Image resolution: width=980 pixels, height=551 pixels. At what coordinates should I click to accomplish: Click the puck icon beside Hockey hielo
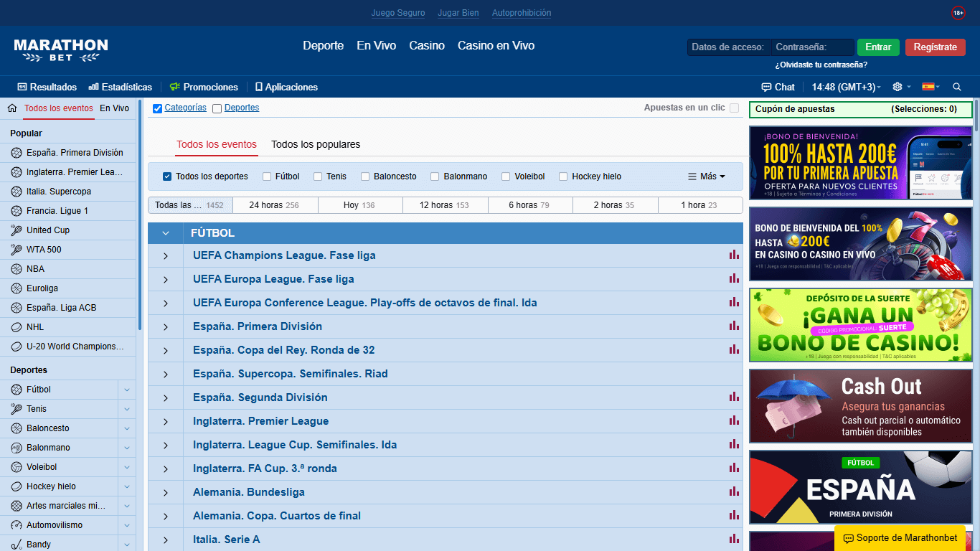tap(17, 486)
